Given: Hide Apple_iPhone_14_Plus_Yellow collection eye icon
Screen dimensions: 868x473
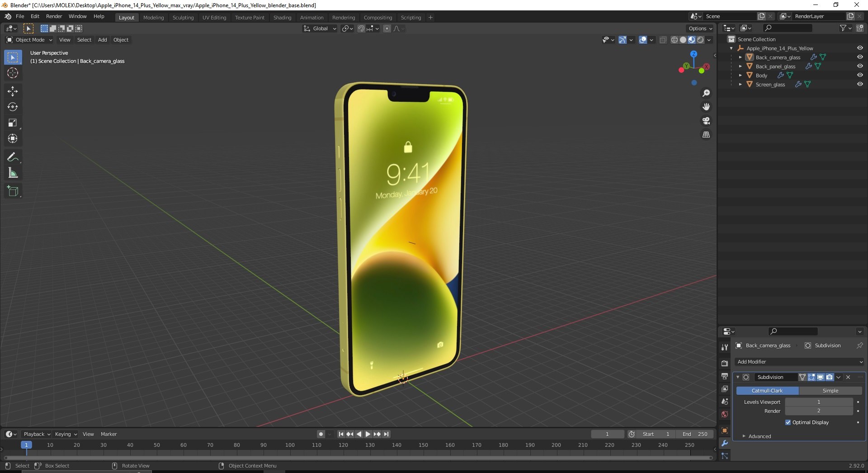Looking at the screenshot, I should click(x=860, y=48).
